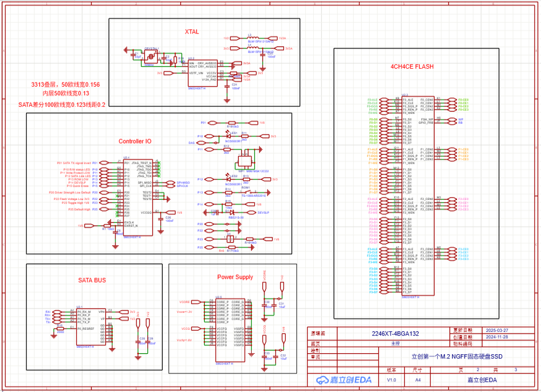Click the XTAL block title
The height and width of the screenshot is (392, 541).
tap(192, 32)
